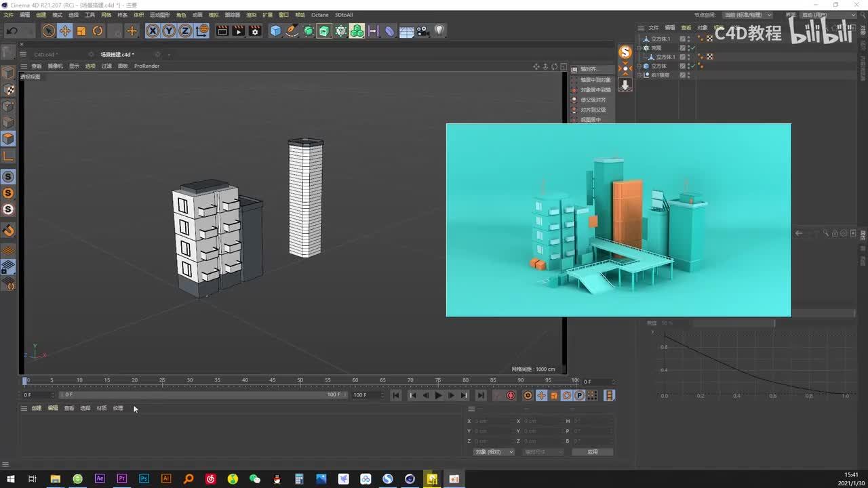Click the timeline ruler at frame 50
Image resolution: width=868 pixels, height=488 pixels.
300,381
